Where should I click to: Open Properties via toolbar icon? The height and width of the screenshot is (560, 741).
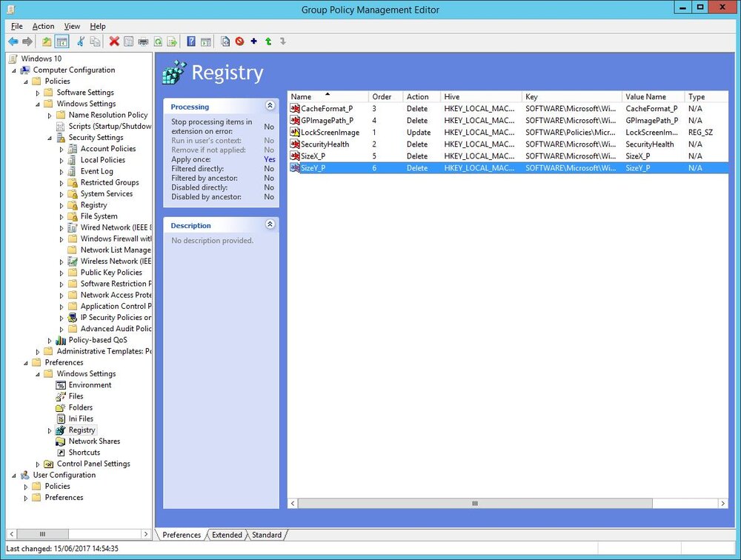point(128,41)
